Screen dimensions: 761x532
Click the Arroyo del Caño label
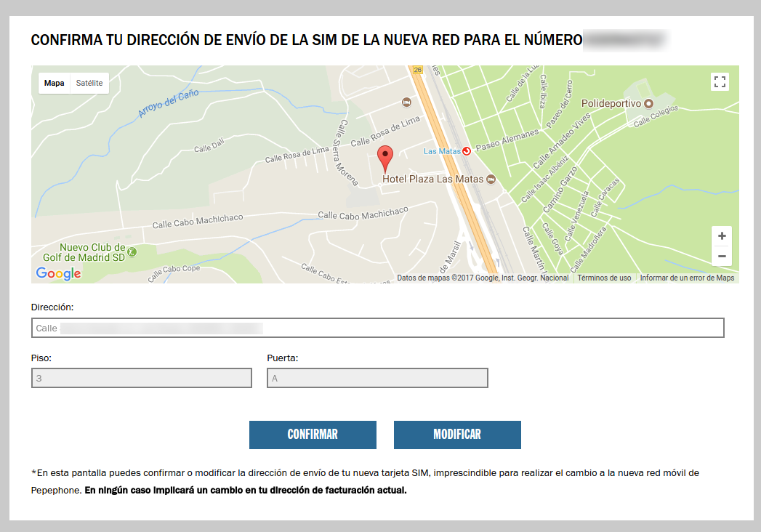pyautogui.click(x=169, y=103)
